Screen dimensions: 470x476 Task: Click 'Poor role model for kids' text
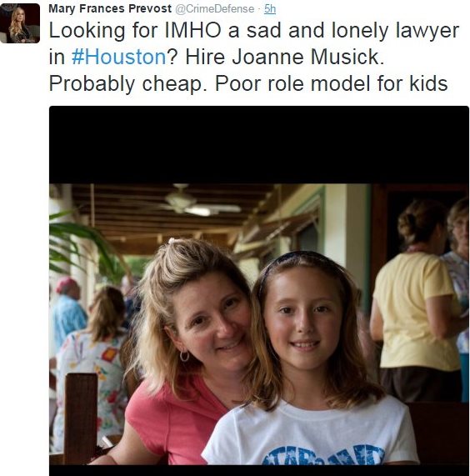coord(332,83)
